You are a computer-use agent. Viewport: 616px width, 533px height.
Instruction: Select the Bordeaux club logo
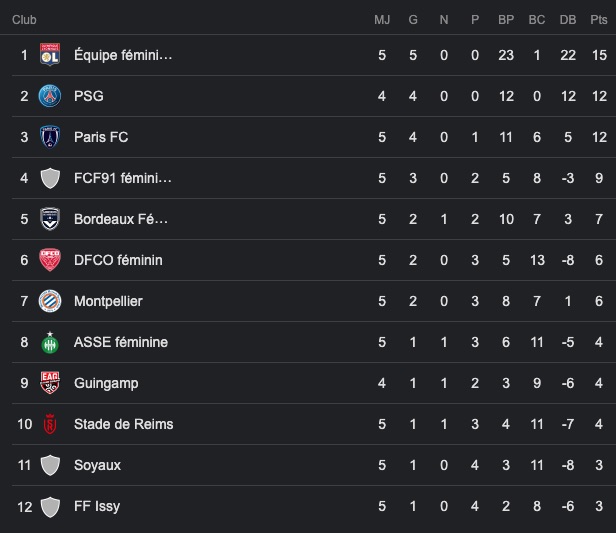[50, 219]
